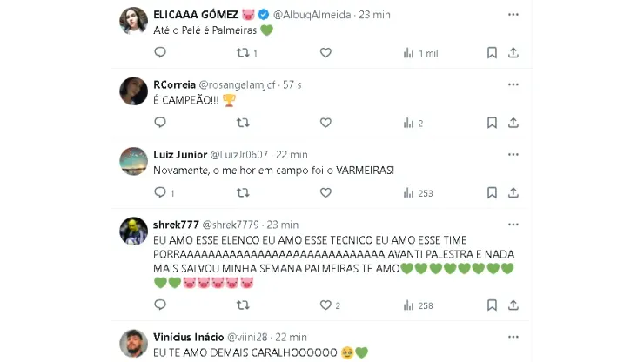Retweet shrek777's Palmeiras tweet
This screenshot has height=362, width=644.
point(243,305)
